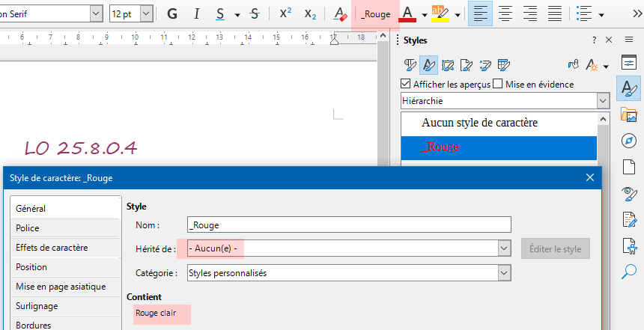Activate Fill Format Mode paint icon
Screen dimensions: 644x330
574,65
